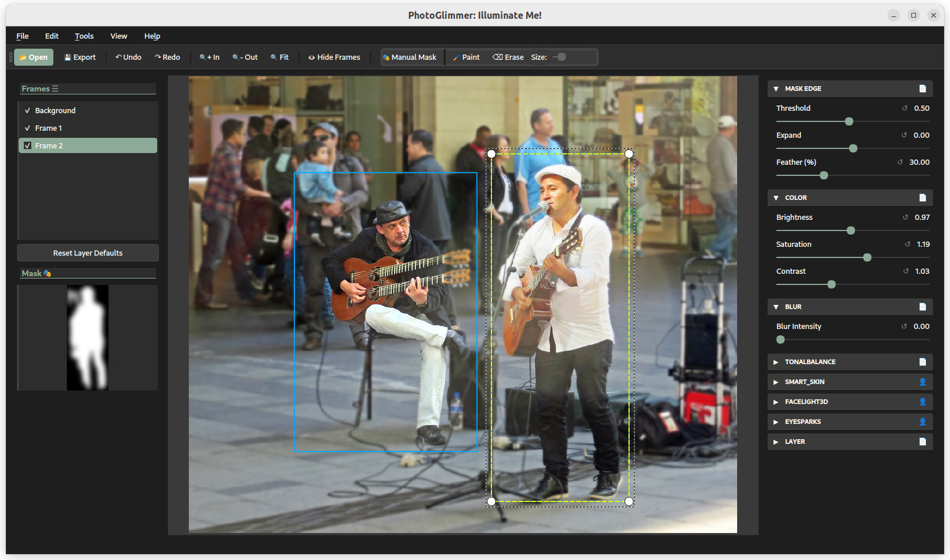This screenshot has height=560, width=950.
Task: Click the Reset Layer Defaults button
Action: [x=88, y=253]
